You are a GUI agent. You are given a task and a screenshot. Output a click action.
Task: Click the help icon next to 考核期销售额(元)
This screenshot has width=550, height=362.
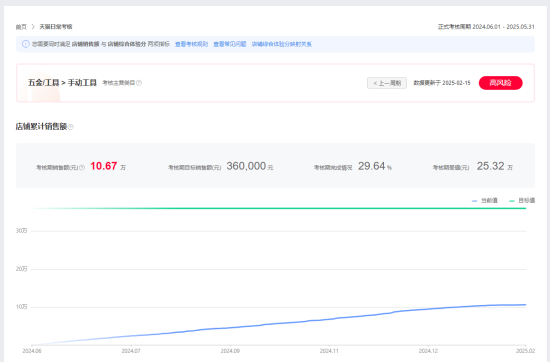click(x=82, y=168)
